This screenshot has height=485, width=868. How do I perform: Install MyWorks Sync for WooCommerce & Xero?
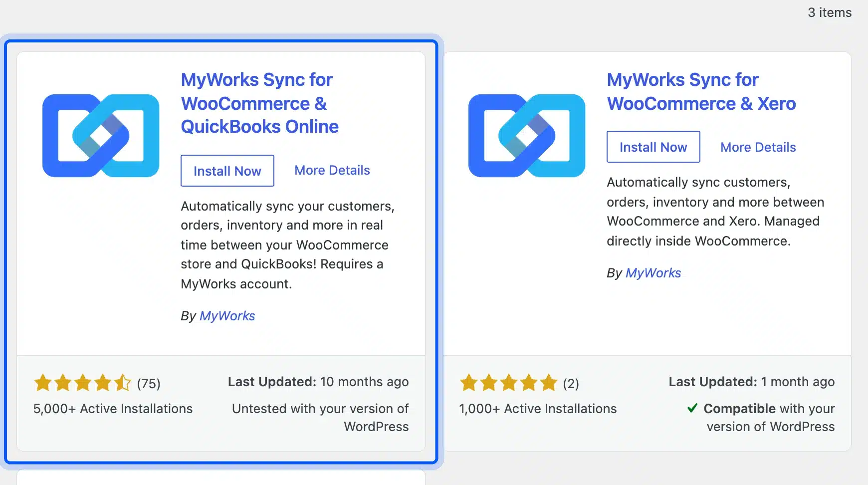pos(653,147)
